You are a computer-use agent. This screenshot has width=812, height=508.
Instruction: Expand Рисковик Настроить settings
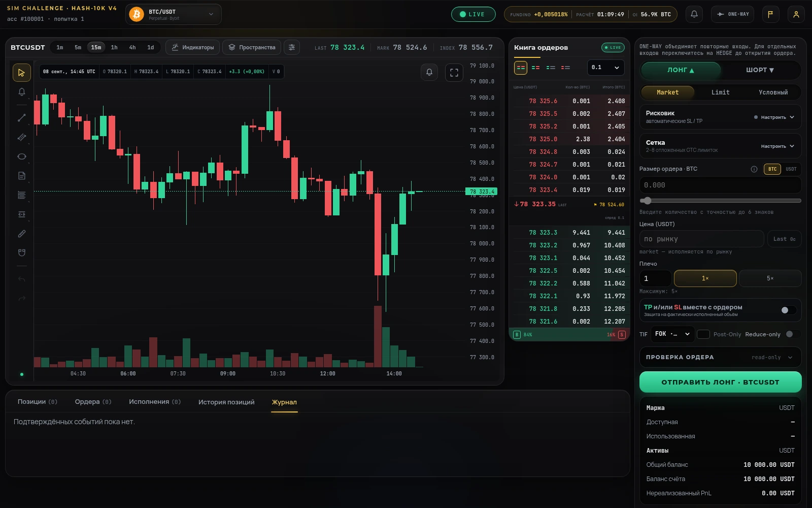point(777,117)
